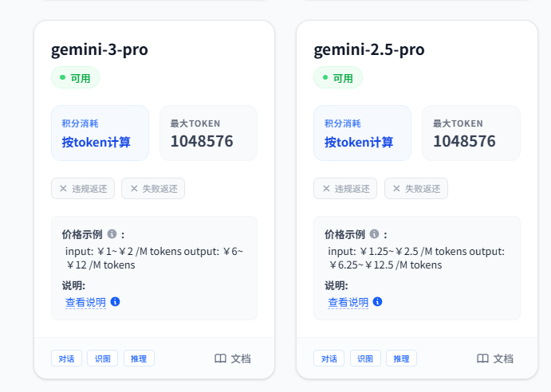Click info icon beside gemini-3-pro 价格示例

pos(112,234)
